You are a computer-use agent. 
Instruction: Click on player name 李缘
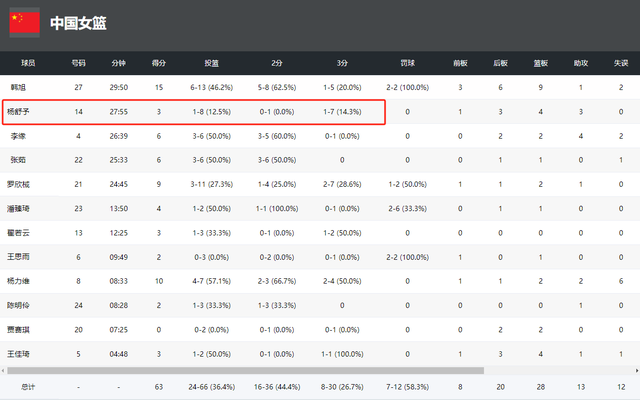click(17, 135)
